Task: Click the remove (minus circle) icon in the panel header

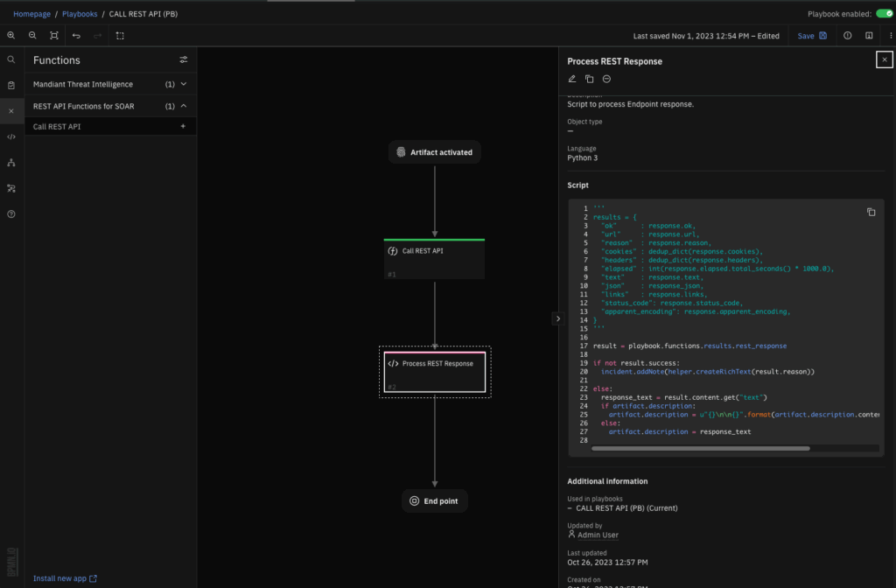Action: tap(606, 78)
